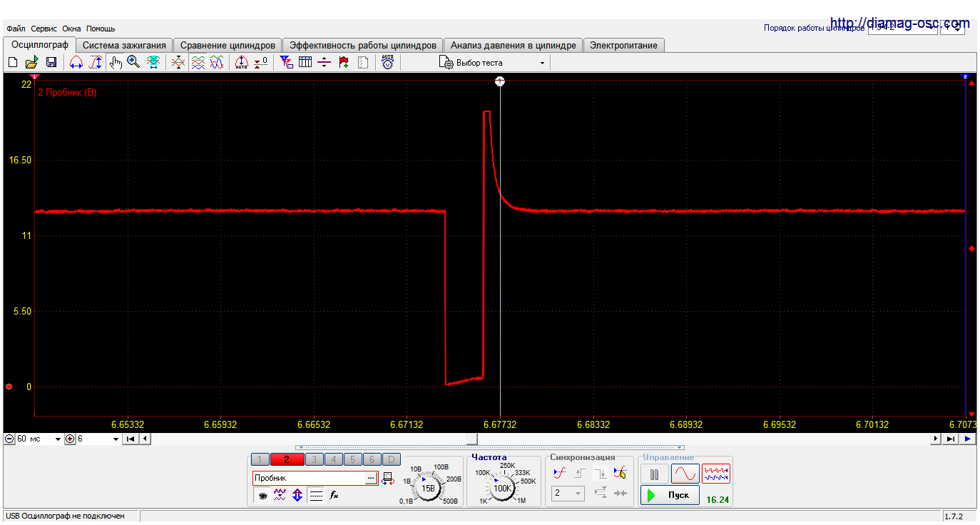
Task: Toggle the ground line display button
Action: click(x=316, y=495)
